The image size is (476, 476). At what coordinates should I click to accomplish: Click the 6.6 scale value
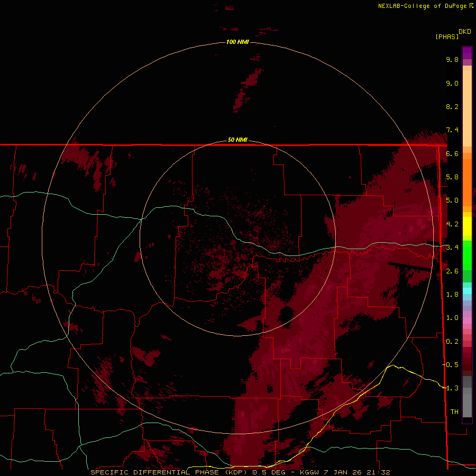pyautogui.click(x=452, y=153)
